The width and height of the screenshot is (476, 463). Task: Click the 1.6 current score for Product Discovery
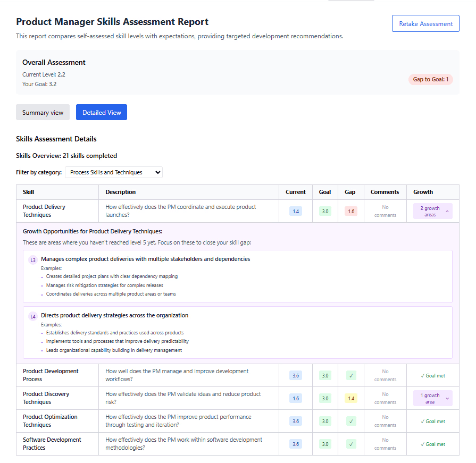pyautogui.click(x=296, y=398)
